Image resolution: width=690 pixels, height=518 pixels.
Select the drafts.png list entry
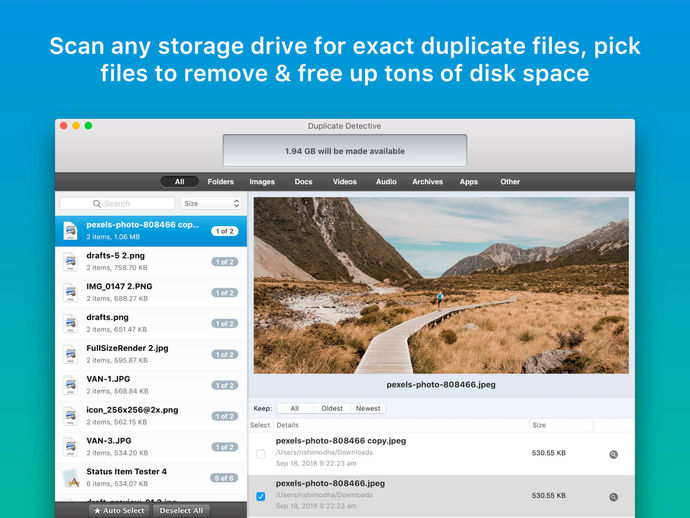point(151,323)
